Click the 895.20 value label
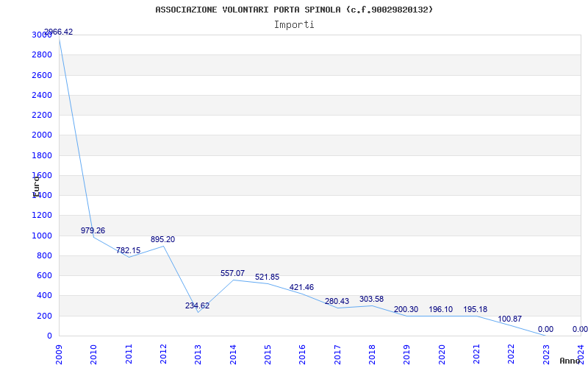The image size is (588, 368). click(162, 240)
